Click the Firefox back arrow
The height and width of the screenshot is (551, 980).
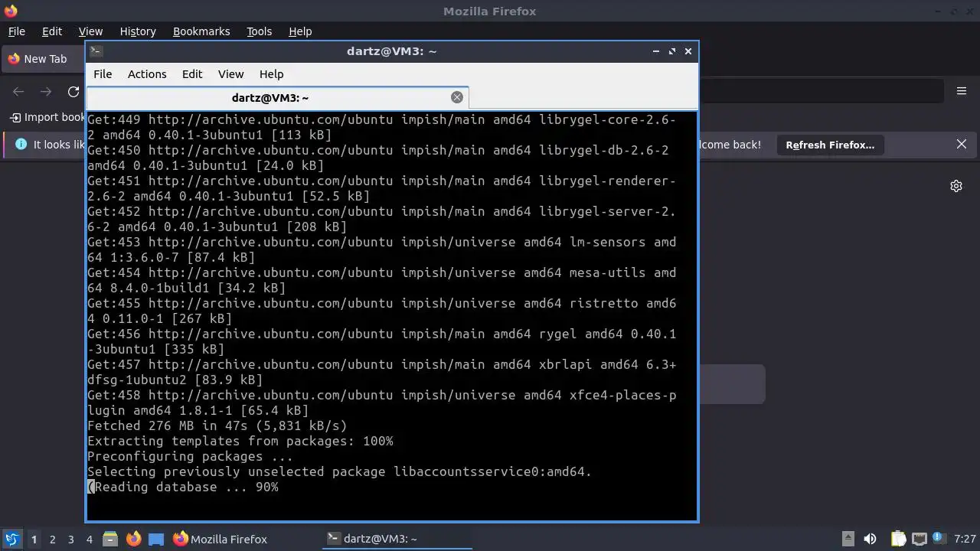[18, 91]
